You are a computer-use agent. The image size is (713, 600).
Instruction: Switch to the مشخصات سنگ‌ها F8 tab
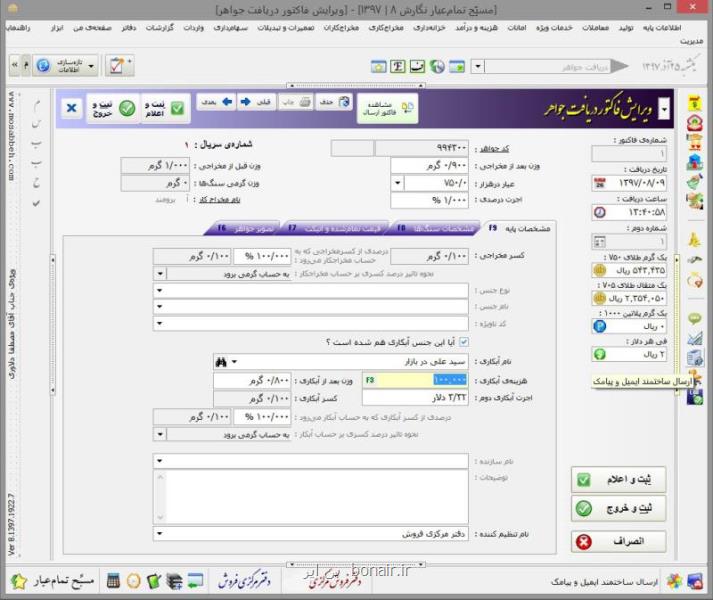[435, 228]
